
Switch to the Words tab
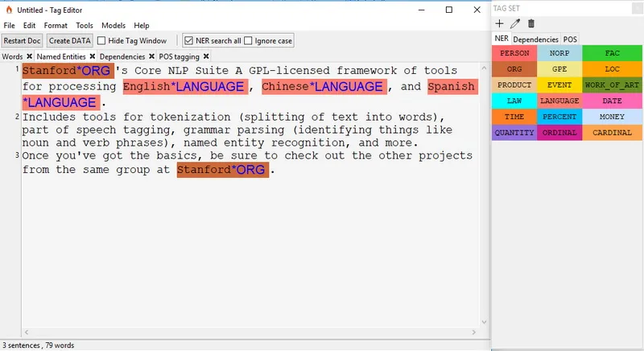coord(12,56)
